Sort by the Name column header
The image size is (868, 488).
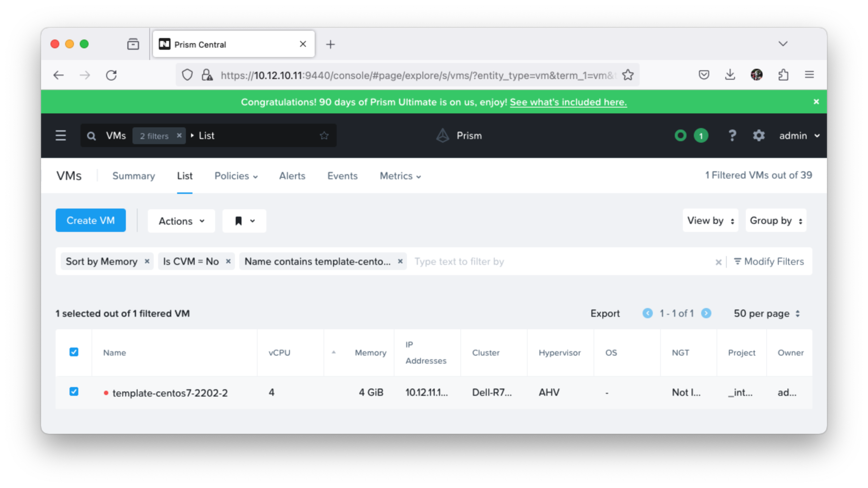click(115, 353)
